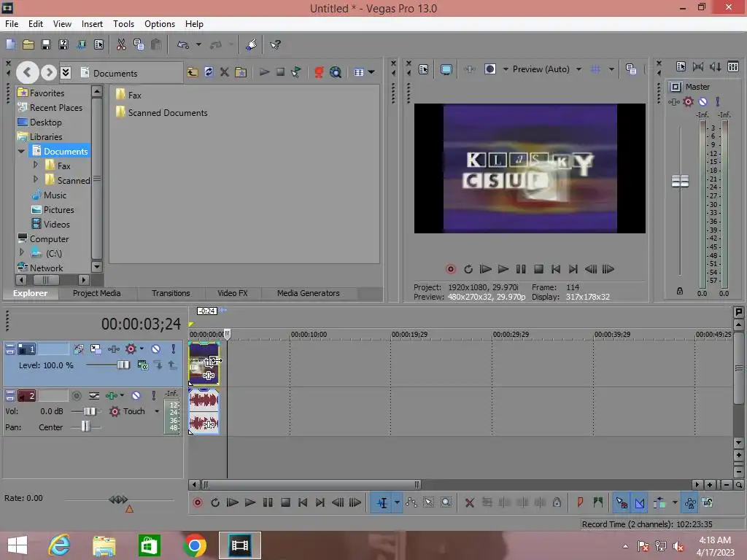Mute the Master bus
The height and width of the screenshot is (560, 747).
(703, 101)
